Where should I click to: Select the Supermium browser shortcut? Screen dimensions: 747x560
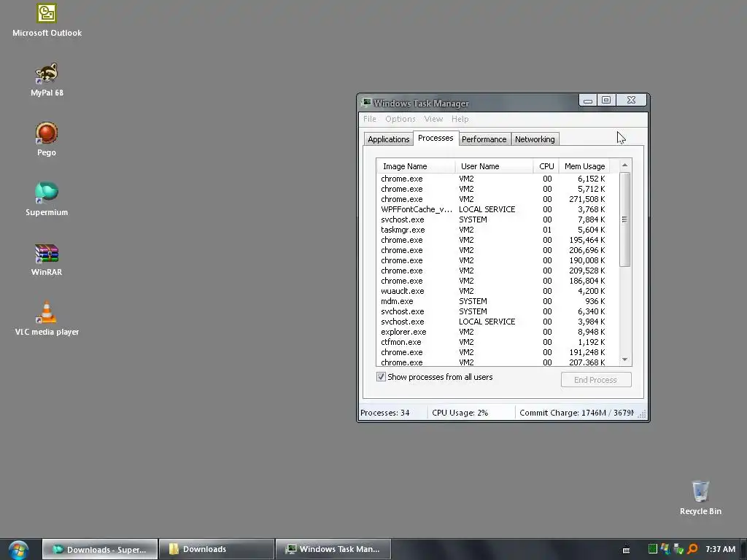pos(47,200)
